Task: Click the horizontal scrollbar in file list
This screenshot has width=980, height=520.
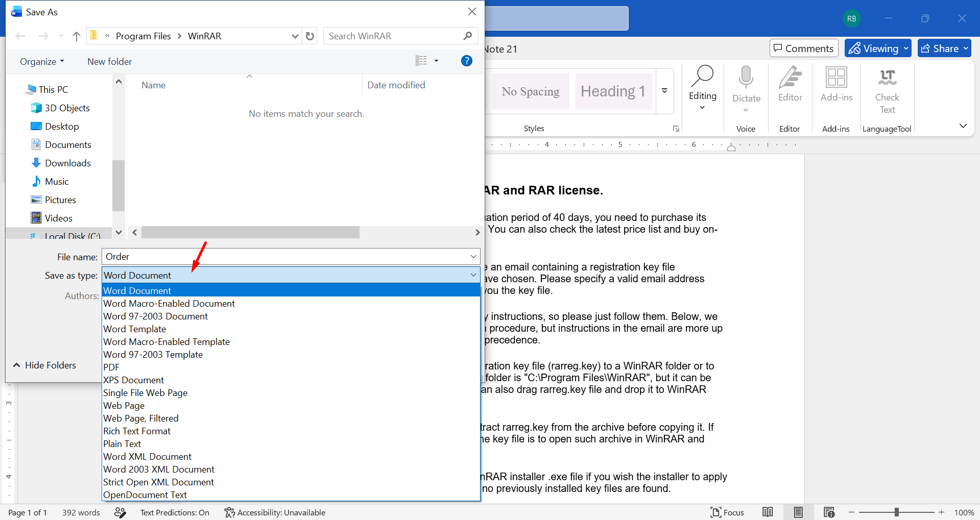Action: tap(250, 232)
